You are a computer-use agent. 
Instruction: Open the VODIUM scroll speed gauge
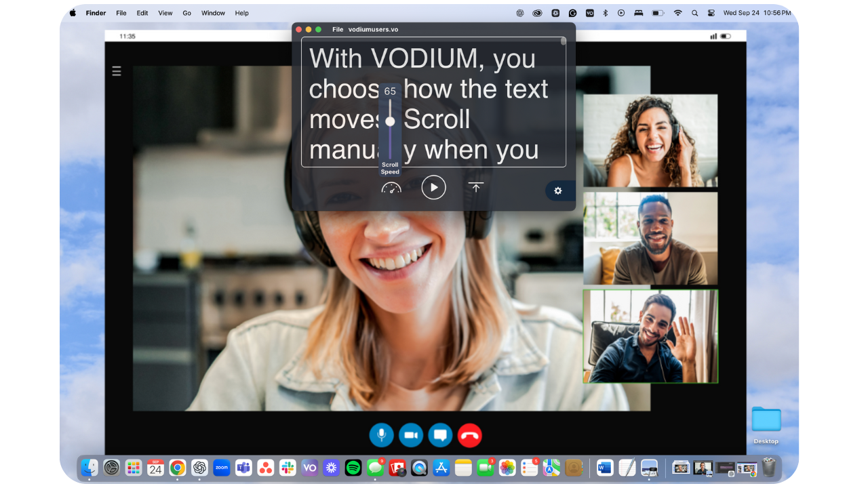(x=391, y=188)
